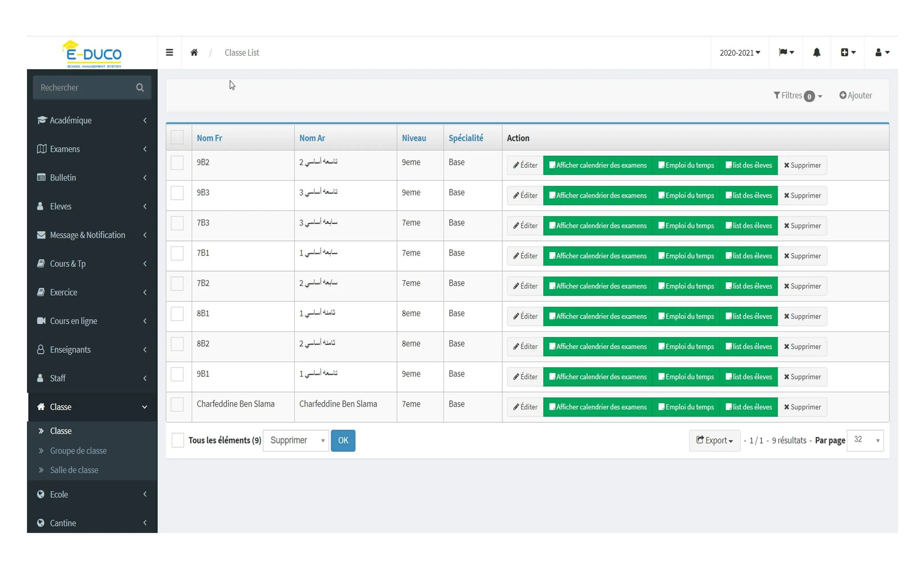Click the Staff person icon
Screen dimensions: 924x564
tap(40, 378)
